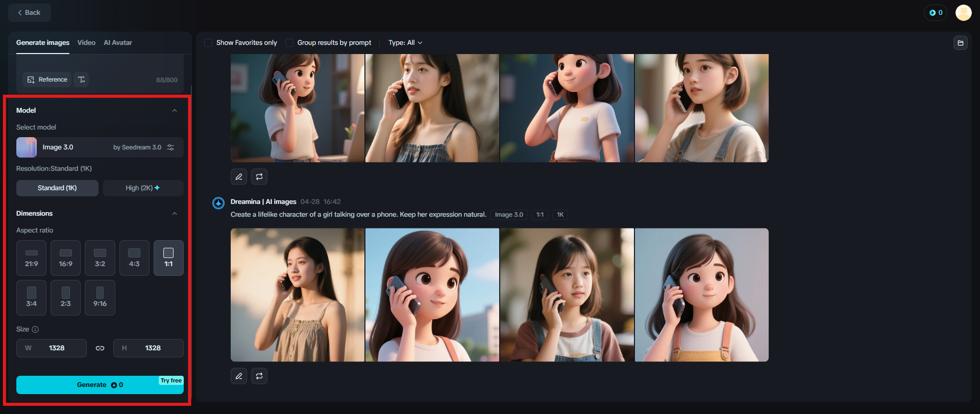Select the 2:3 aspect ratio
The image size is (980, 414).
click(66, 298)
